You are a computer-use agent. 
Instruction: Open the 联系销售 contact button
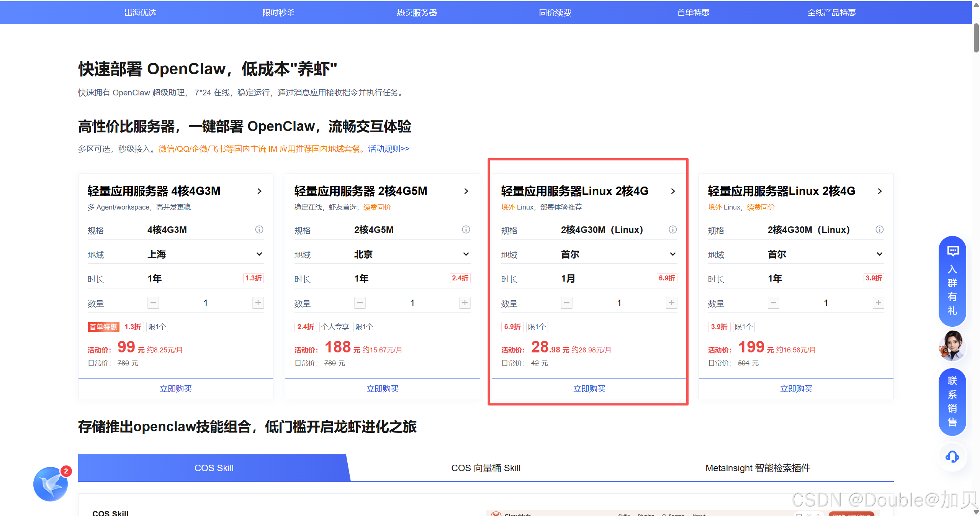952,402
